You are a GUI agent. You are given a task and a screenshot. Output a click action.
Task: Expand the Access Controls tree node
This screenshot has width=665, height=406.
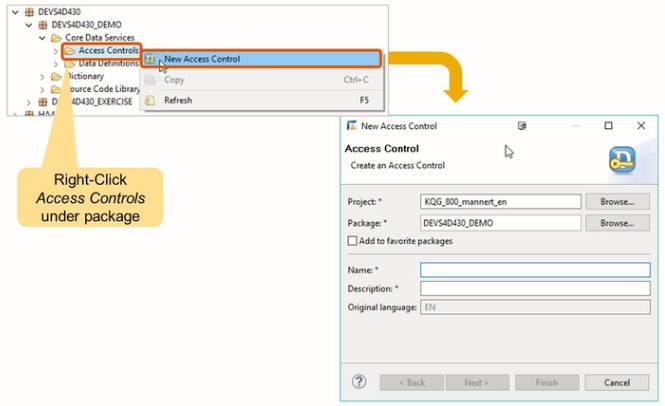(x=55, y=50)
